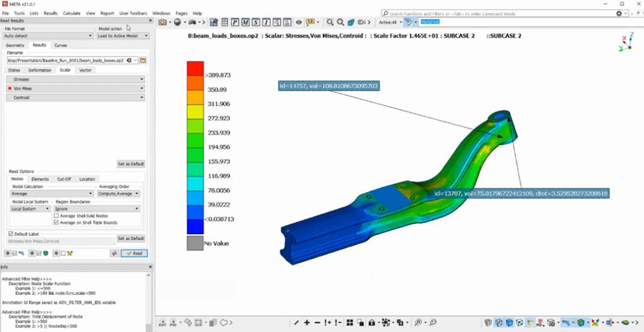Viewport: 644px width, 332px height.
Task: Click the search functions and filters field
Action: click(498, 14)
